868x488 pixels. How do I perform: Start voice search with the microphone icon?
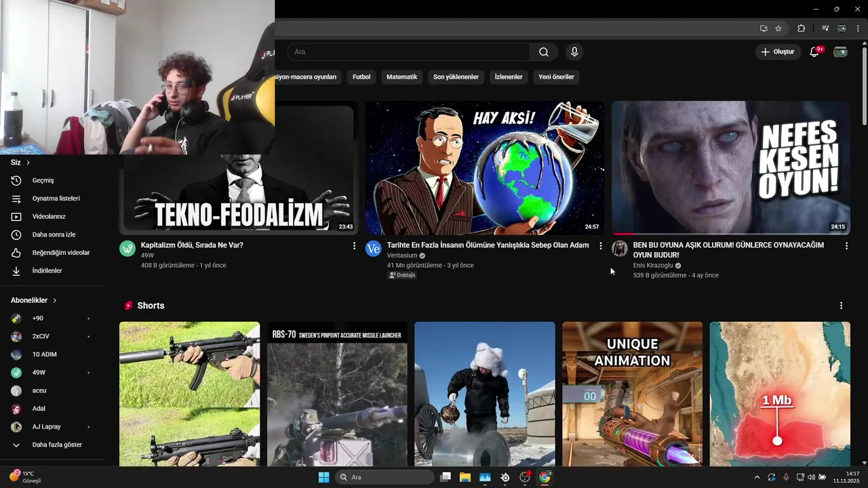pos(574,52)
